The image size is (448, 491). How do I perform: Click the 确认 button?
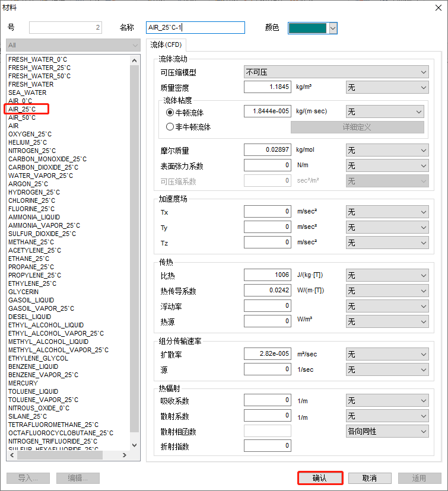pyautogui.click(x=319, y=479)
